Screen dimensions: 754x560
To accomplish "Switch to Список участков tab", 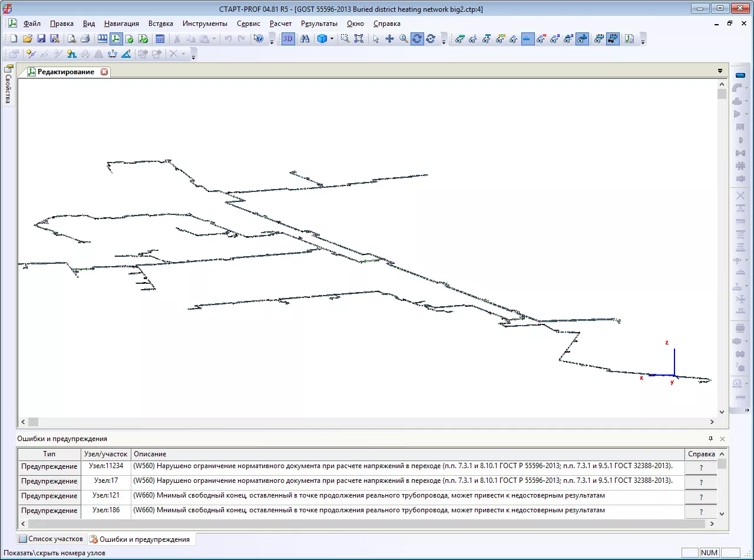I will (51, 539).
